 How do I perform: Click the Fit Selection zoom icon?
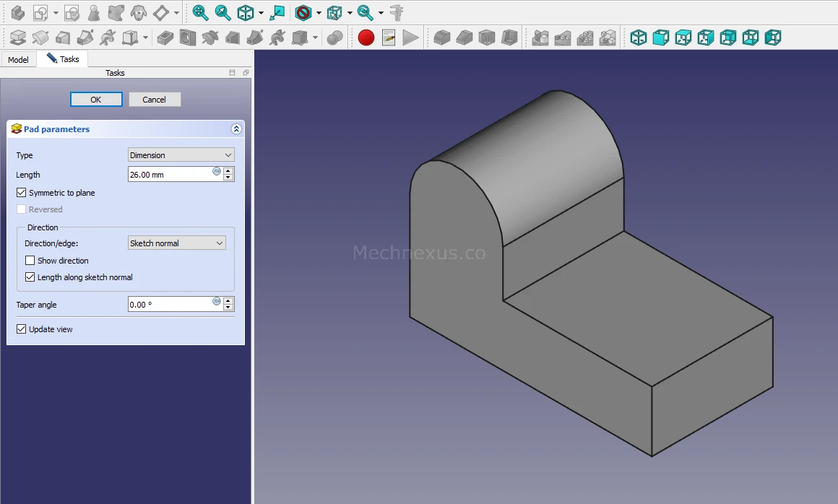pos(223,12)
